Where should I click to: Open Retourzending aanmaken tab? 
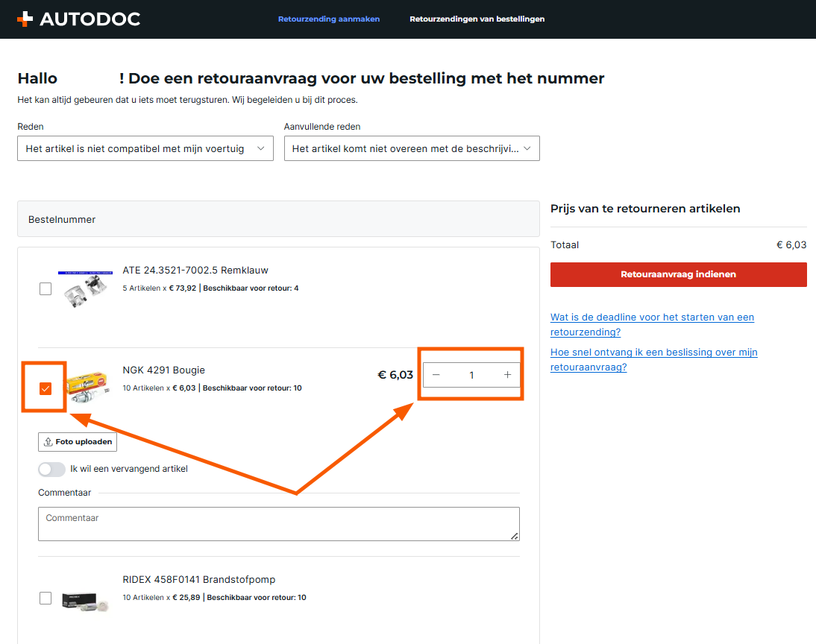[x=329, y=19]
